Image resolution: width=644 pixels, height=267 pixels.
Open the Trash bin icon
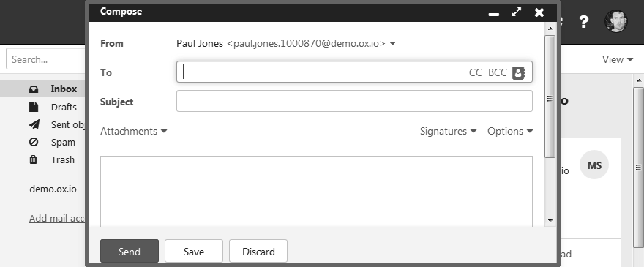click(33, 159)
